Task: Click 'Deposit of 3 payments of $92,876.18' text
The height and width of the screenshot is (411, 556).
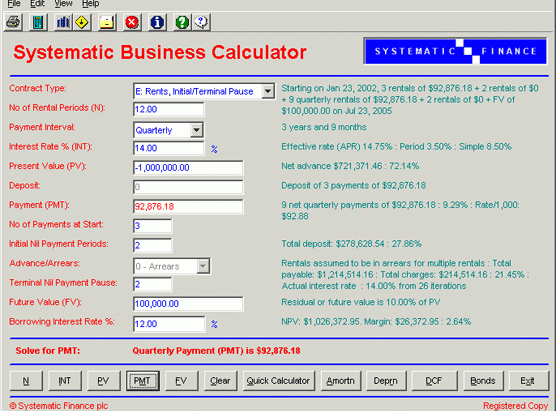Action: pyautogui.click(x=354, y=185)
